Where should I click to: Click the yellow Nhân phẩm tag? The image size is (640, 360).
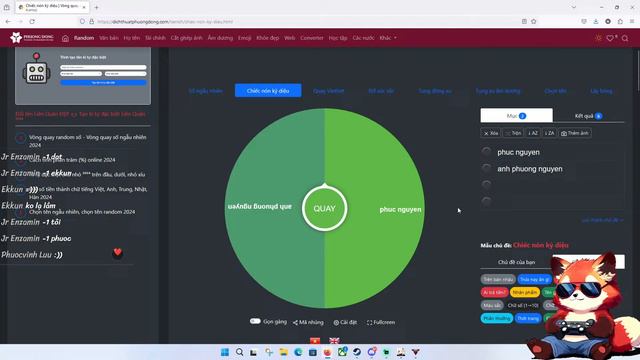point(524,292)
